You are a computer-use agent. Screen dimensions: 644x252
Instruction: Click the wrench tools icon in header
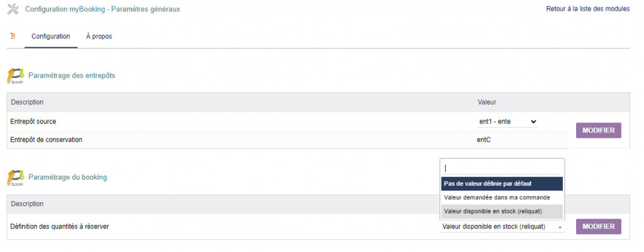point(12,9)
